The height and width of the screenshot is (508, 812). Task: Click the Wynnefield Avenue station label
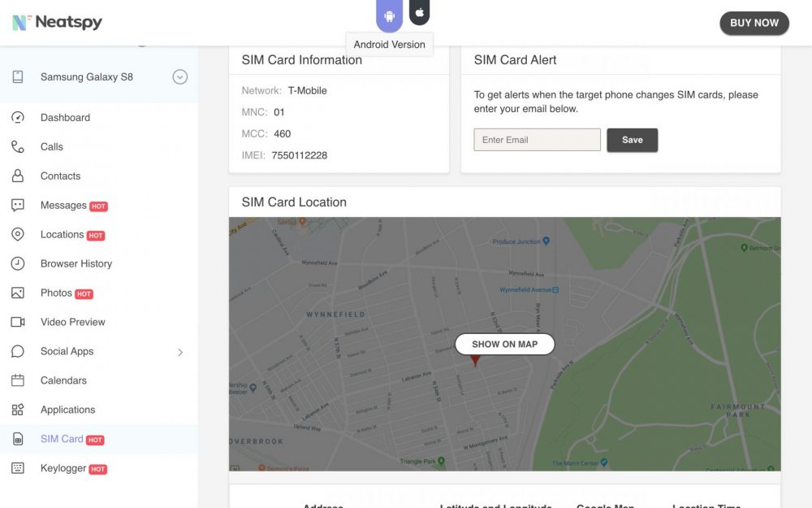(529, 290)
